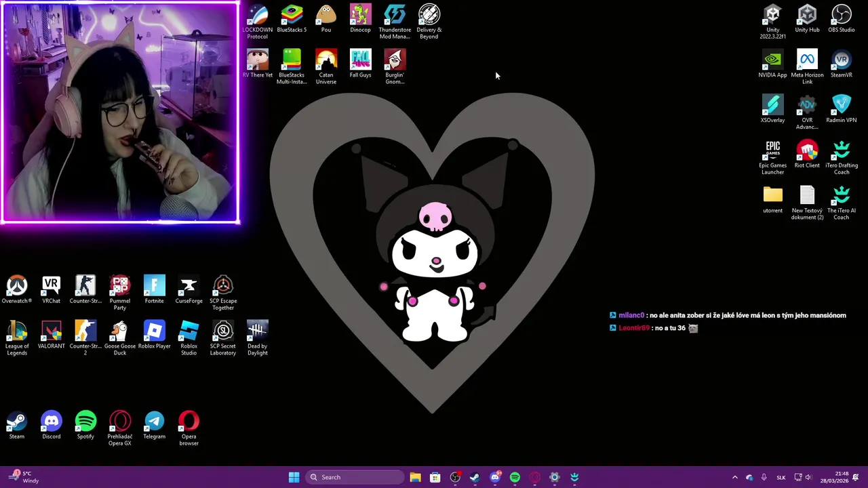This screenshot has width=868, height=488.
Task: Switch to Spotify in the taskbar
Action: click(x=515, y=477)
